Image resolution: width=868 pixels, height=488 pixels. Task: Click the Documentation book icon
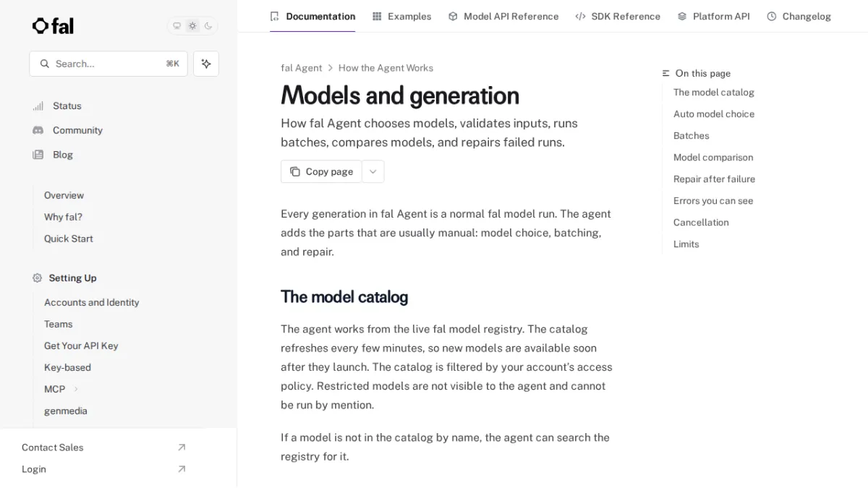(x=274, y=16)
